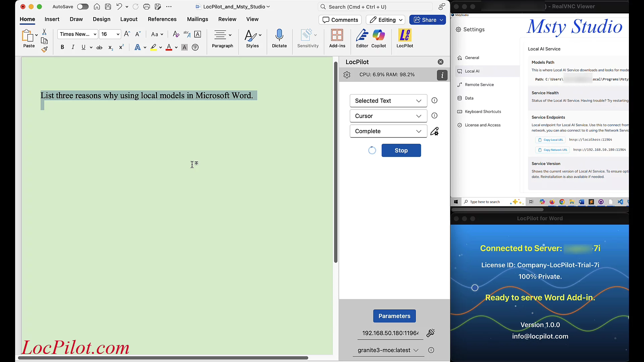Apply bold formatting
Viewport: 644px width, 362px height.
pos(62,47)
